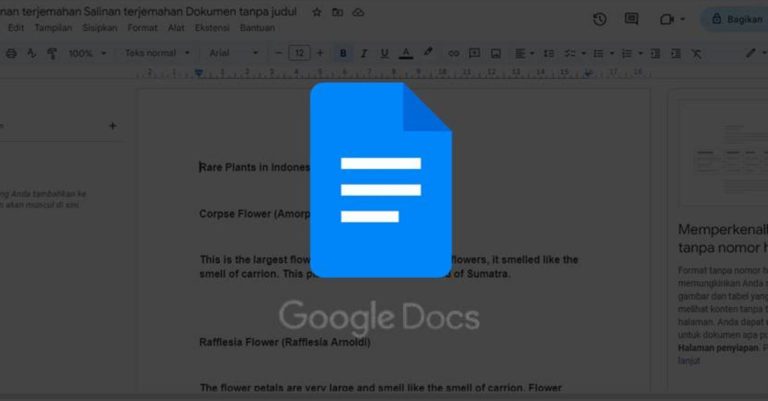
Task: Check the cloud save status icon
Action: pos(359,12)
